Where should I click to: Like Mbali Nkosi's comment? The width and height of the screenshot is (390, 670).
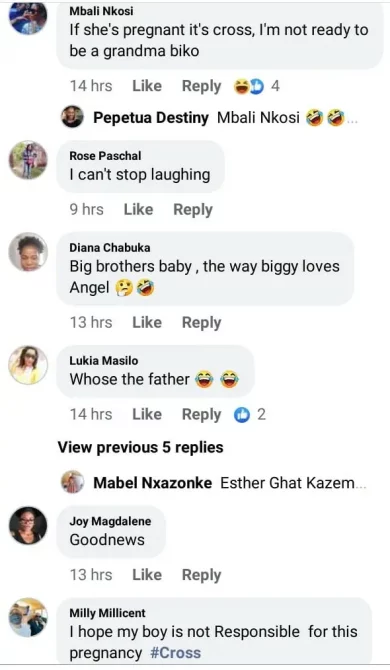(x=147, y=86)
